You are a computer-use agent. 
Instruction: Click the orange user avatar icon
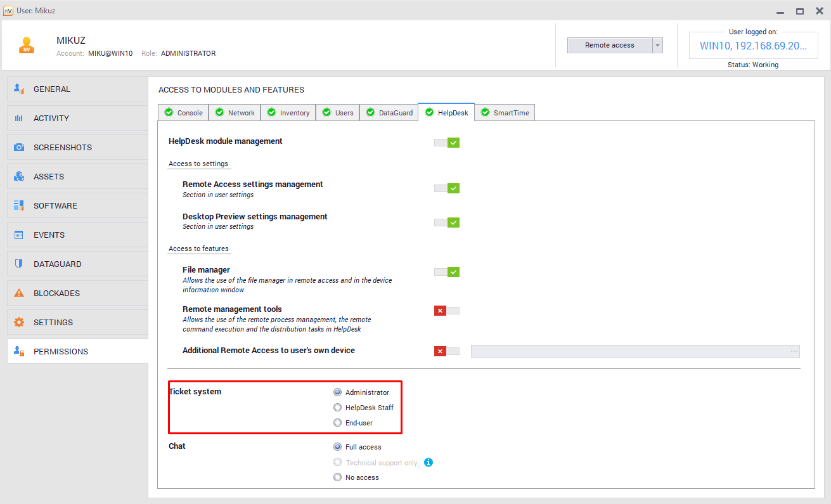27,45
